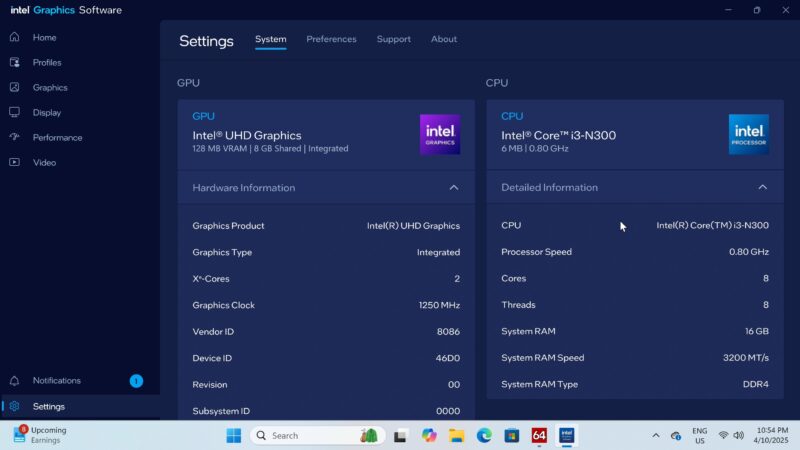This screenshot has height=450, width=800.
Task: Open Microsoft Store from taskbar
Action: pos(512,436)
